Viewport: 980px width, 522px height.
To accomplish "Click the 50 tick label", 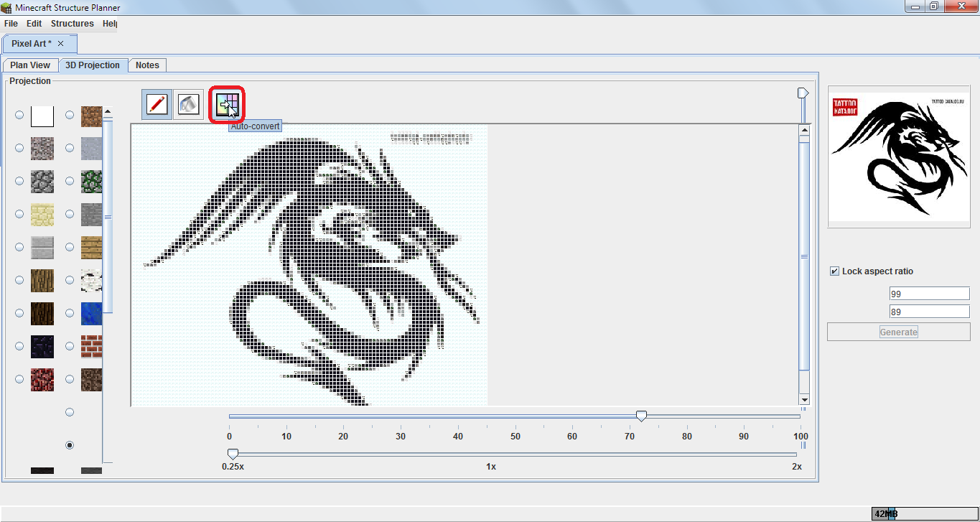I will (x=515, y=437).
